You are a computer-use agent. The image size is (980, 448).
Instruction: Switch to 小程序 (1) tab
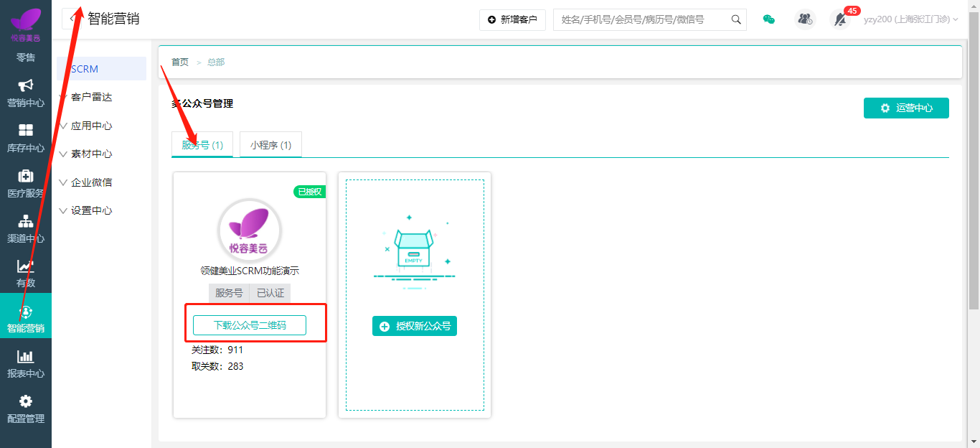click(270, 144)
